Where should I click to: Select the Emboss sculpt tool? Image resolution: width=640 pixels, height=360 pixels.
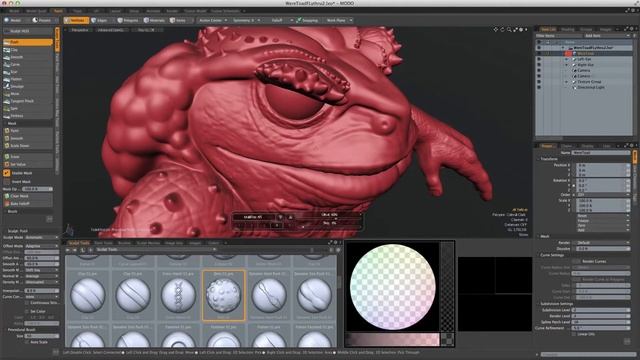pos(28,116)
